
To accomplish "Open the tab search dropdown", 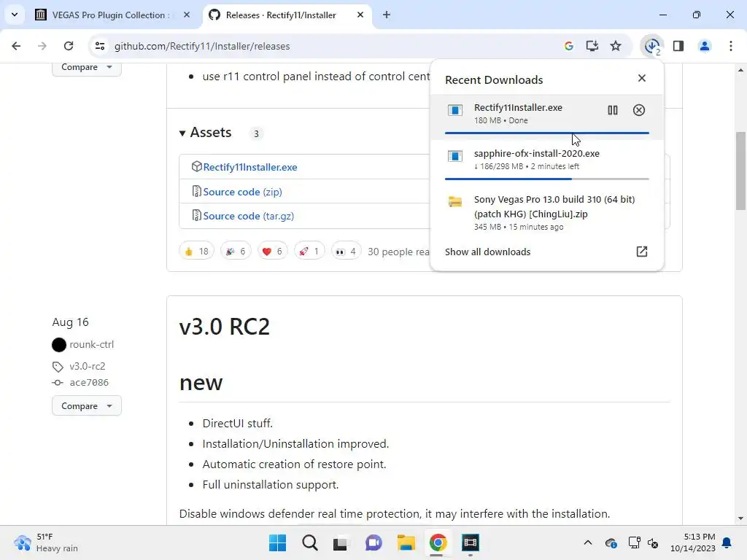I will 15,15.
